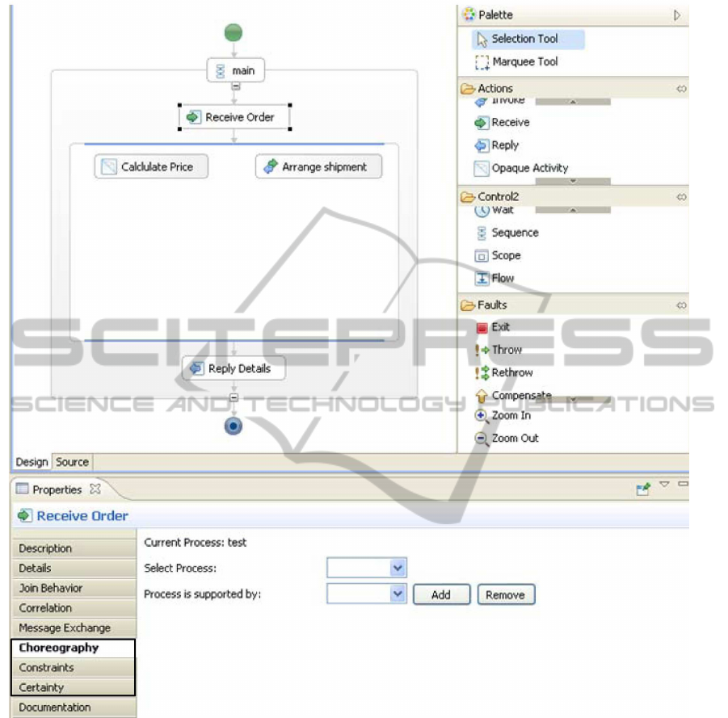The height and width of the screenshot is (718, 728).
Task: Open the Certainty properties tab
Action: [x=41, y=687]
